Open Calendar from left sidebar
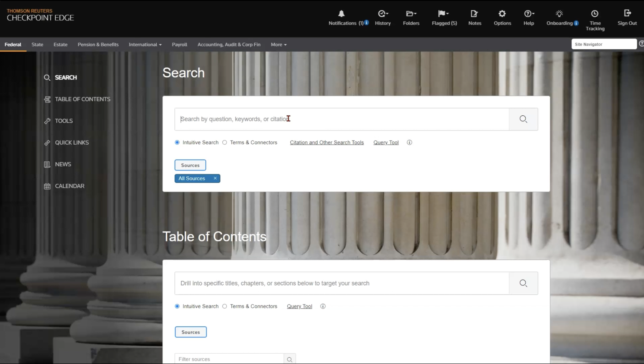 [69, 186]
